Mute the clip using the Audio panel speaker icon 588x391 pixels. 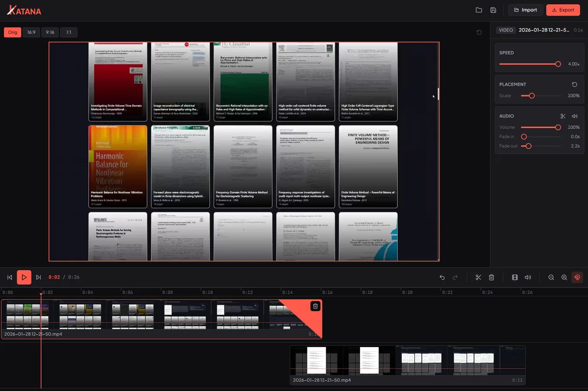pyautogui.click(x=575, y=116)
